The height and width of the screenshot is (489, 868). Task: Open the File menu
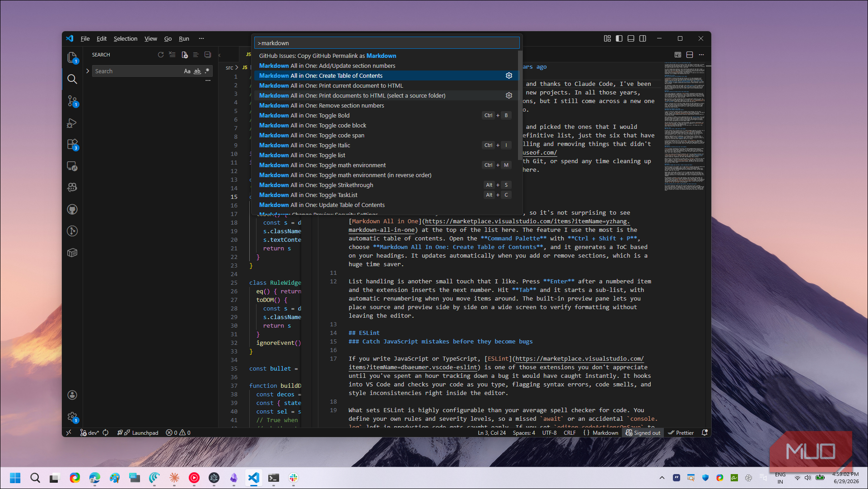(85, 38)
